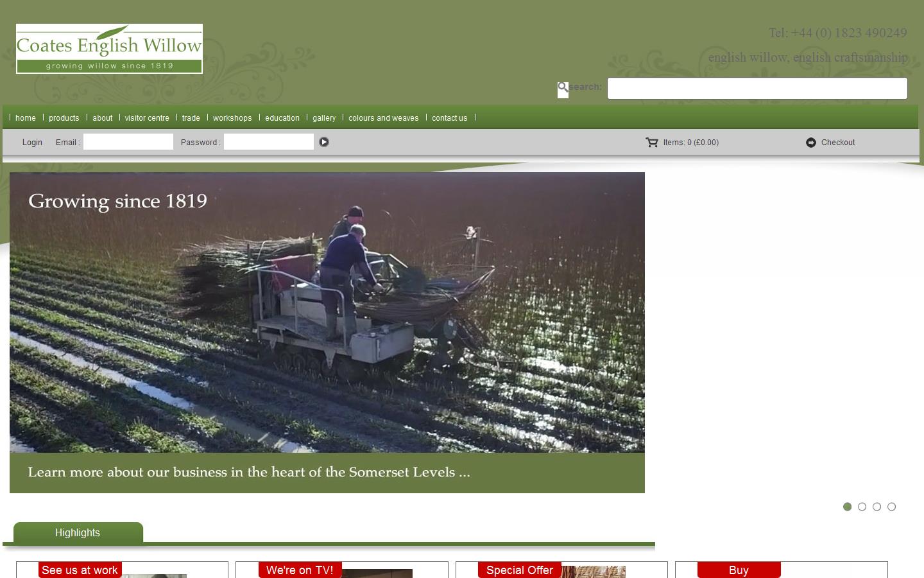Click the Checkout link

(x=838, y=143)
